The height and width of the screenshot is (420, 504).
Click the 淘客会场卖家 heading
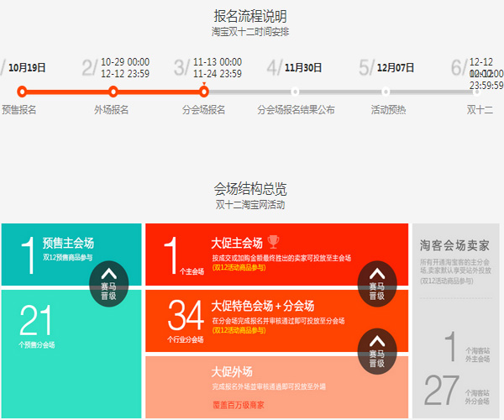(454, 245)
